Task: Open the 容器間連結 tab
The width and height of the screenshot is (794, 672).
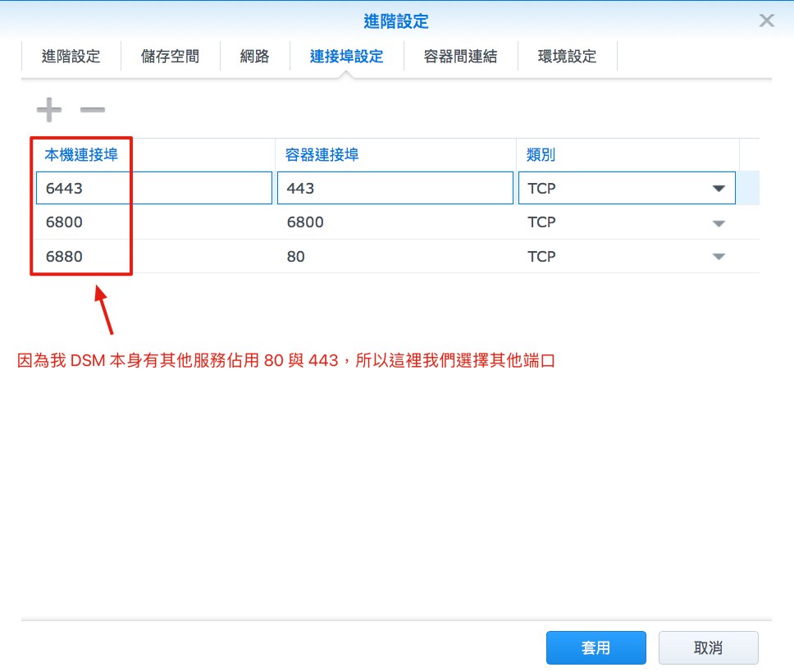Action: [461, 56]
